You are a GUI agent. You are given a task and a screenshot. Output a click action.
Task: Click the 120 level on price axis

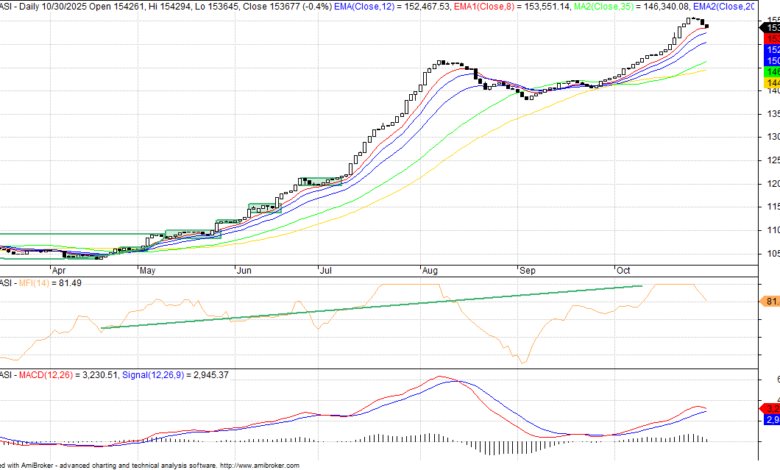pos(772,183)
